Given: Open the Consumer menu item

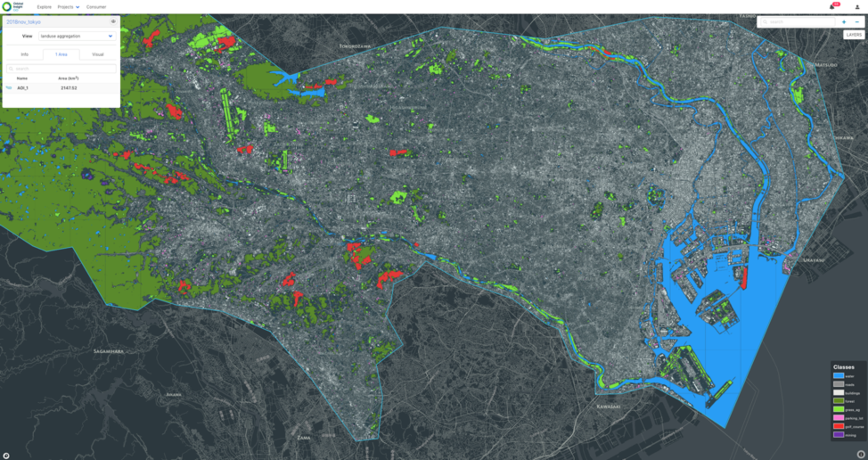Looking at the screenshot, I should [x=96, y=7].
